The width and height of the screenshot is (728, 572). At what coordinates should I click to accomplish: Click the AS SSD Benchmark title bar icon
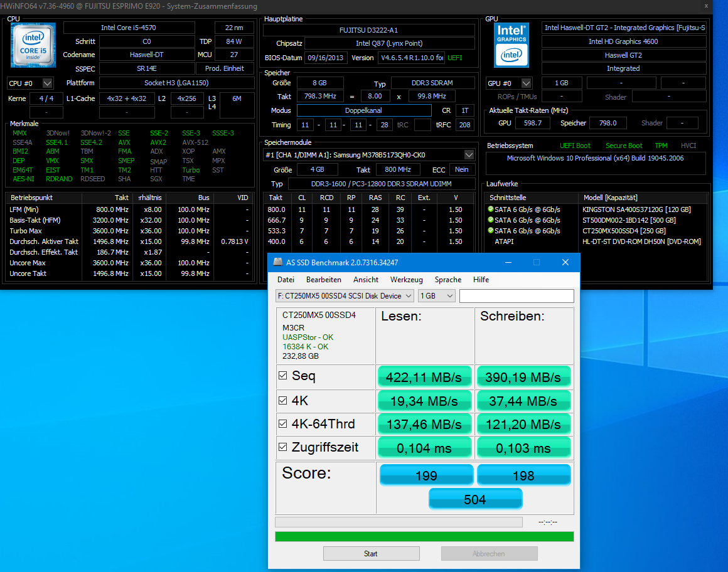click(277, 262)
